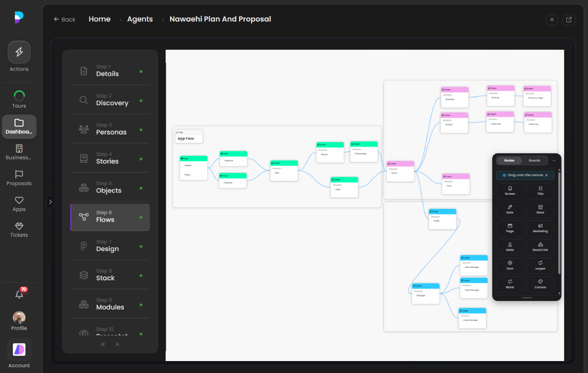This screenshot has width=588, height=373.
Task: Select the Looper node type
Action: click(x=540, y=265)
